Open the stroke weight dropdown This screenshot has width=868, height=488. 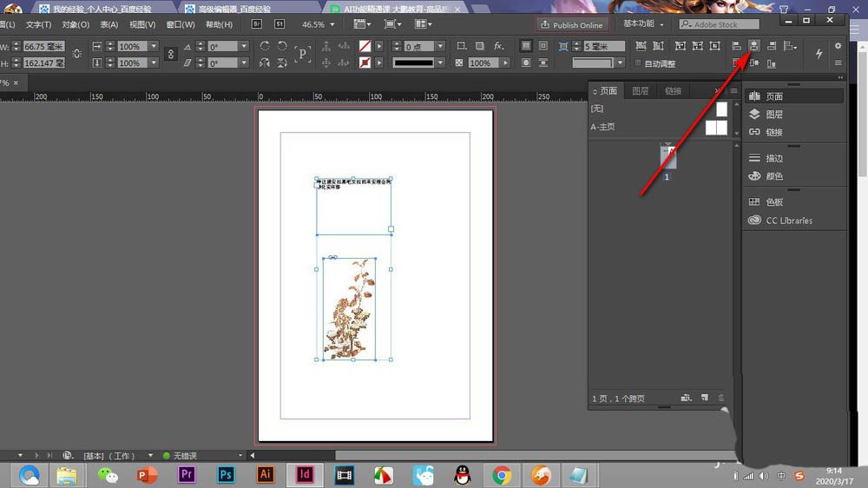[440, 46]
